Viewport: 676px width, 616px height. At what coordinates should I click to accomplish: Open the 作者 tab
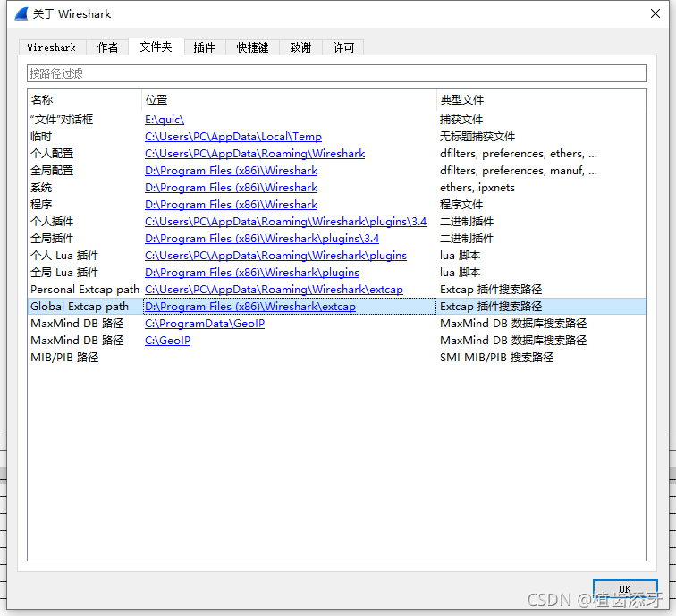[107, 47]
